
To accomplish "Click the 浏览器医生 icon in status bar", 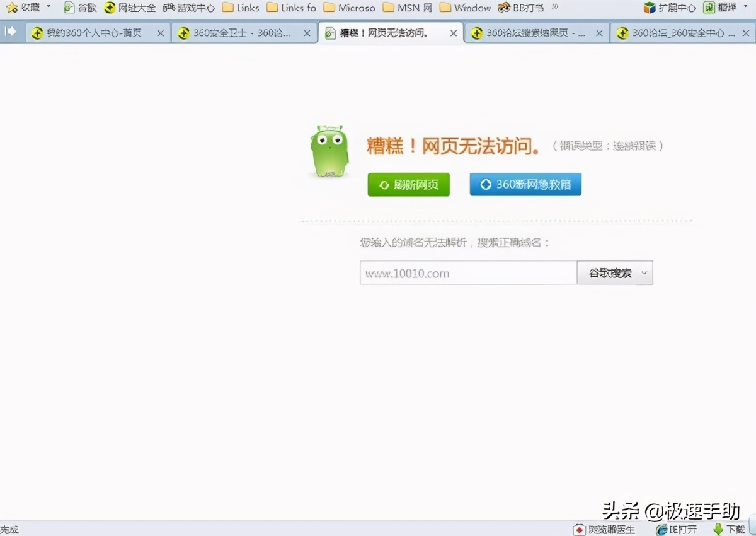I will [607, 529].
